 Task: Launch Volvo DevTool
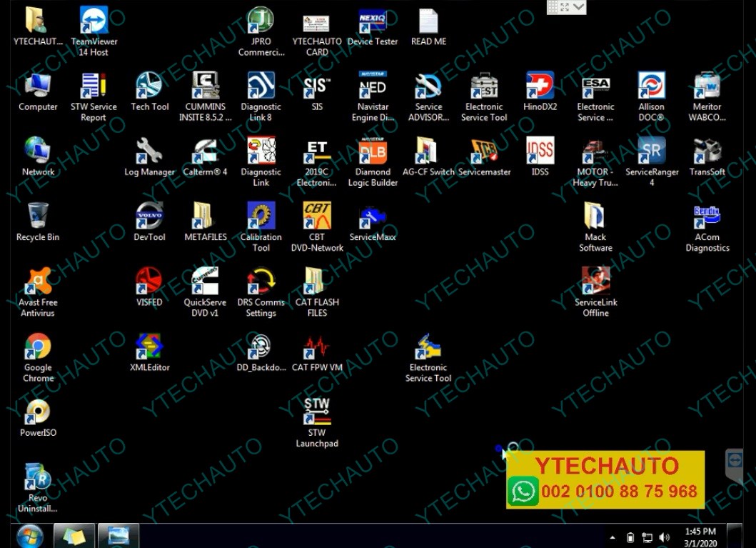pos(149,223)
